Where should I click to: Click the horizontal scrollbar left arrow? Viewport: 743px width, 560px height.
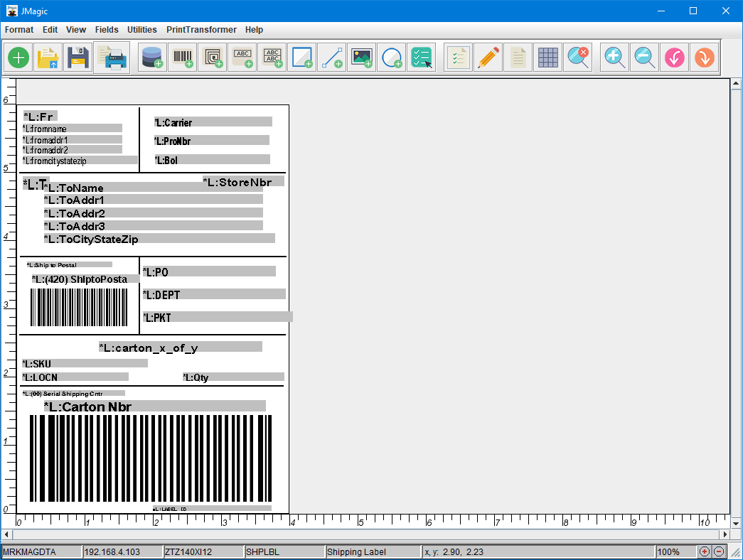6,534
